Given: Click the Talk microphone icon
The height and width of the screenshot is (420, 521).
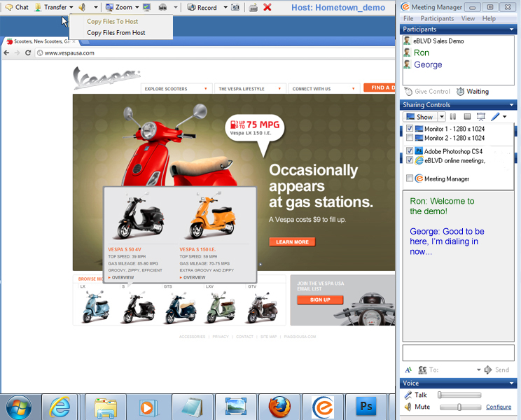Looking at the screenshot, I should 408,395.
